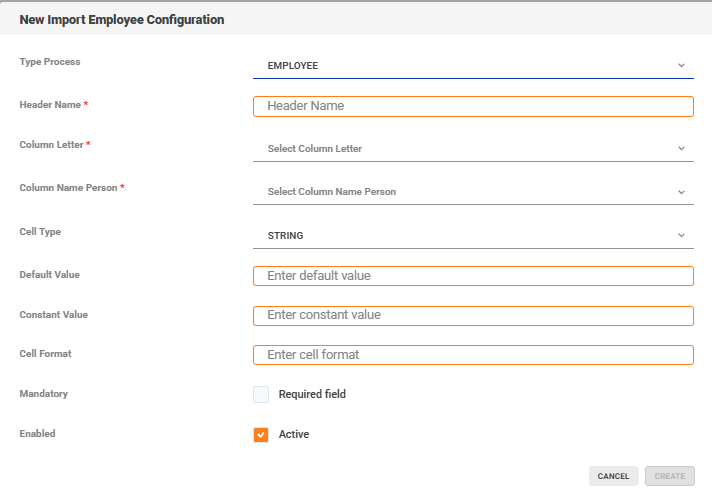Click the 'Header Name' field label
The image size is (712, 495).
[x=50, y=105]
